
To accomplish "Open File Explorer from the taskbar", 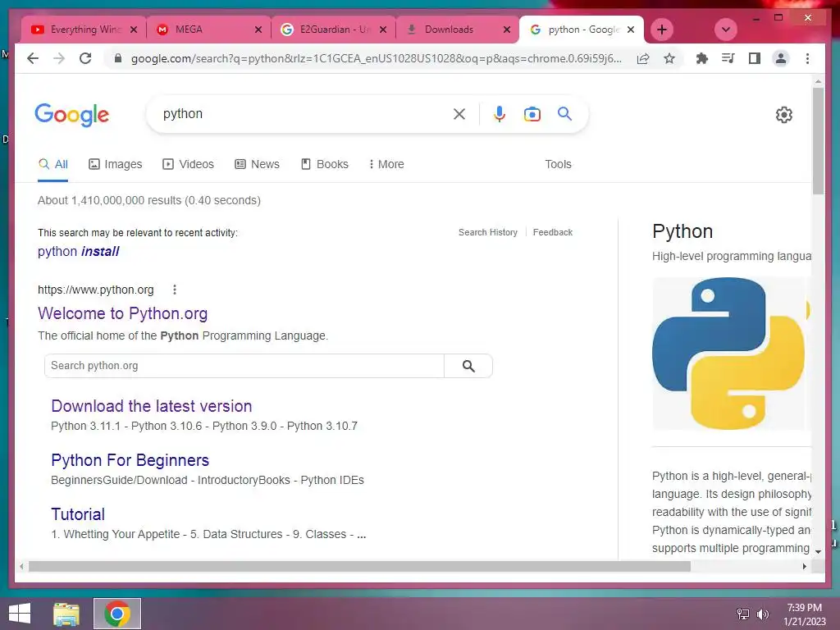I will 66,614.
